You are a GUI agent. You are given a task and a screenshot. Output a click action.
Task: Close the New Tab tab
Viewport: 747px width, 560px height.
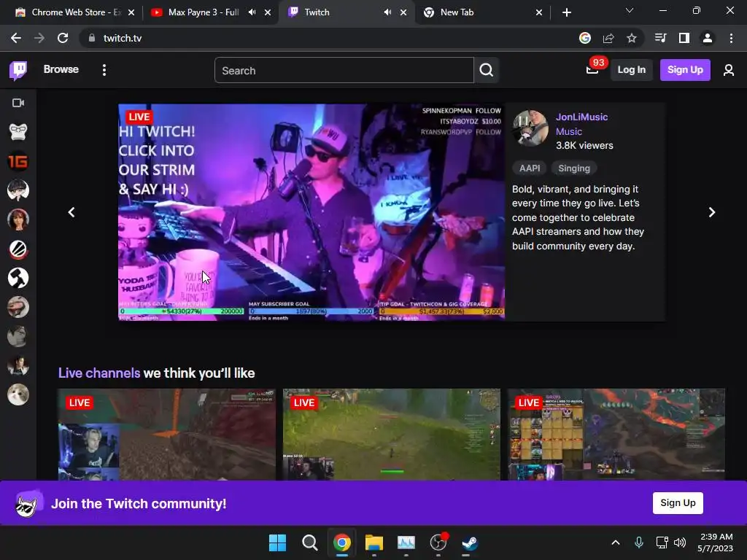point(539,12)
